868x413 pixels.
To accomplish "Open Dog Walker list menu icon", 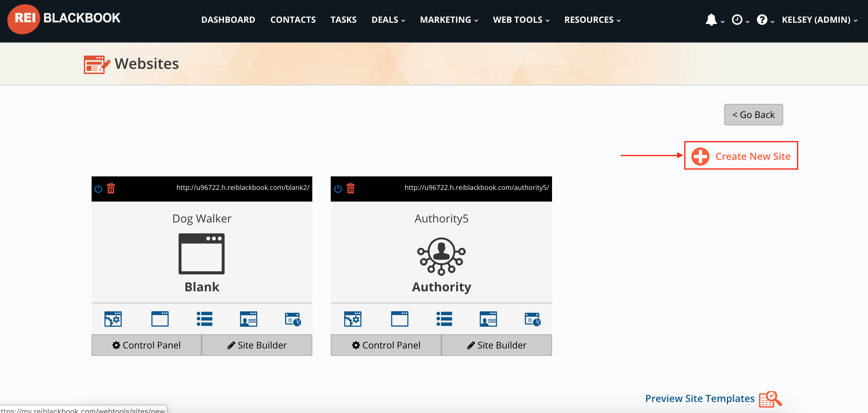I will (204, 319).
